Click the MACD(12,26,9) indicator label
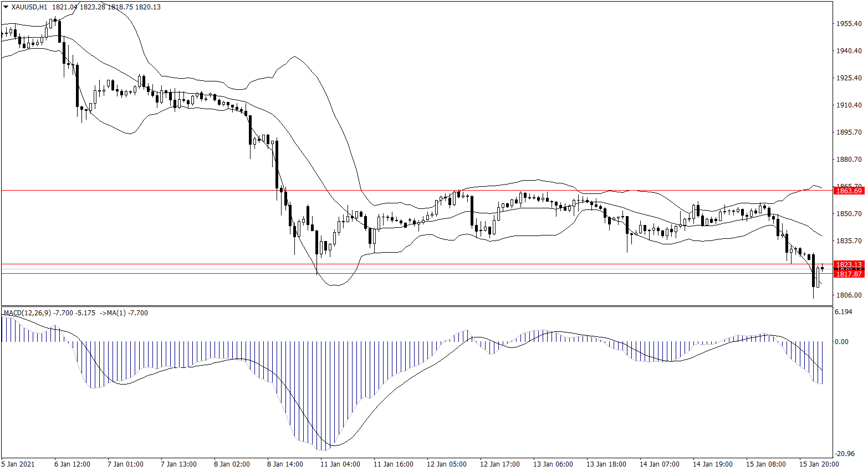 [x=27, y=313]
